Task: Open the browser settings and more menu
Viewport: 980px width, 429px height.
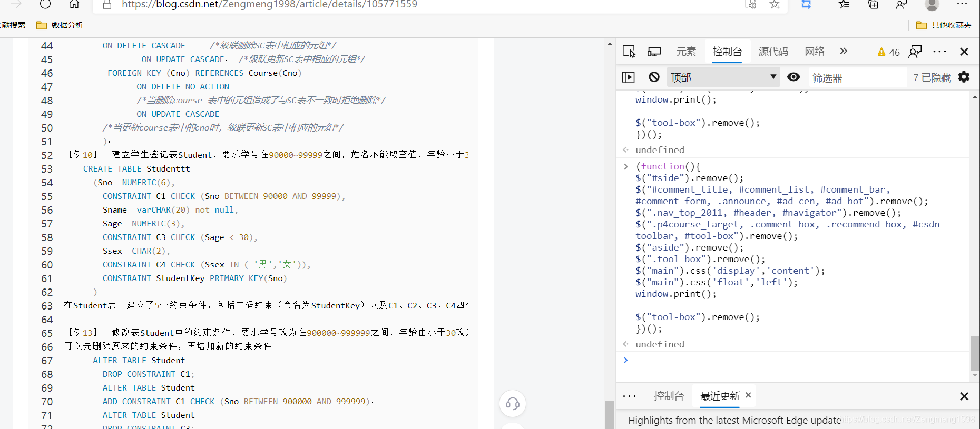Action: click(x=962, y=4)
